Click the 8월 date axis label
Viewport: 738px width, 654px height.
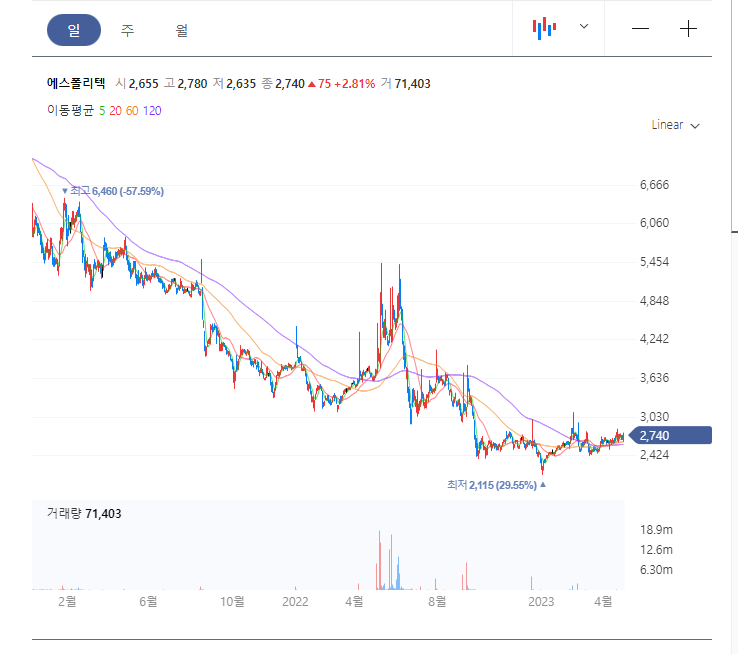coord(437,601)
